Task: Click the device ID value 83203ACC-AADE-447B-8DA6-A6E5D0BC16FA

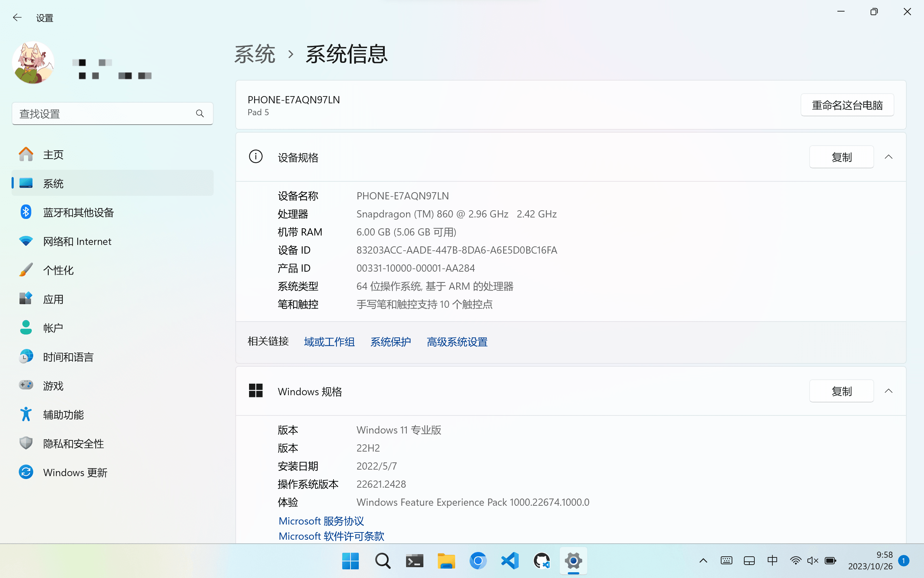Action: click(457, 250)
